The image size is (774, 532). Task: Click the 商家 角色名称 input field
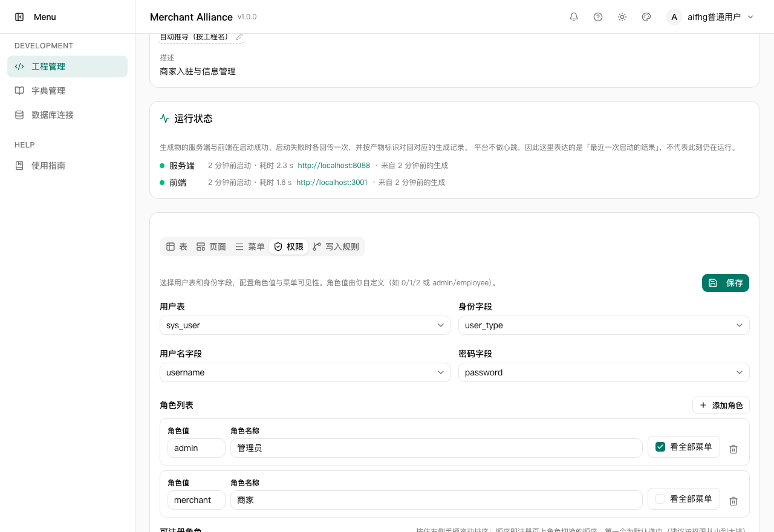point(436,500)
